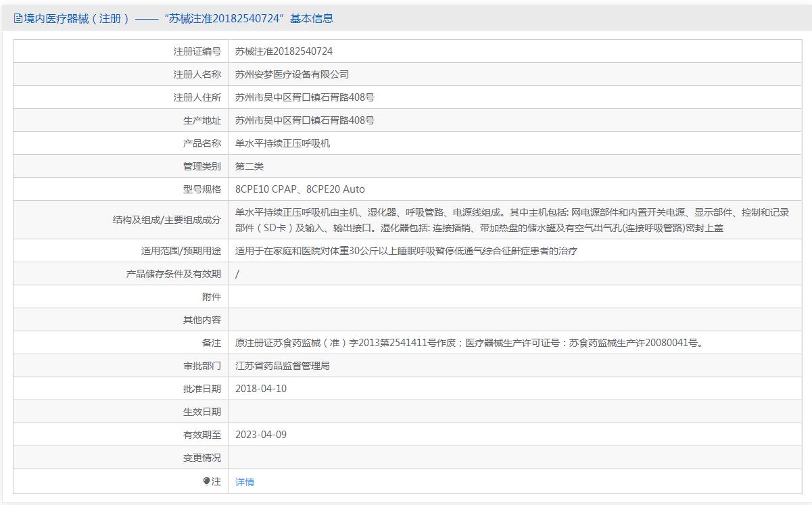Click the address value in the 注册人住所 row

coord(305,97)
